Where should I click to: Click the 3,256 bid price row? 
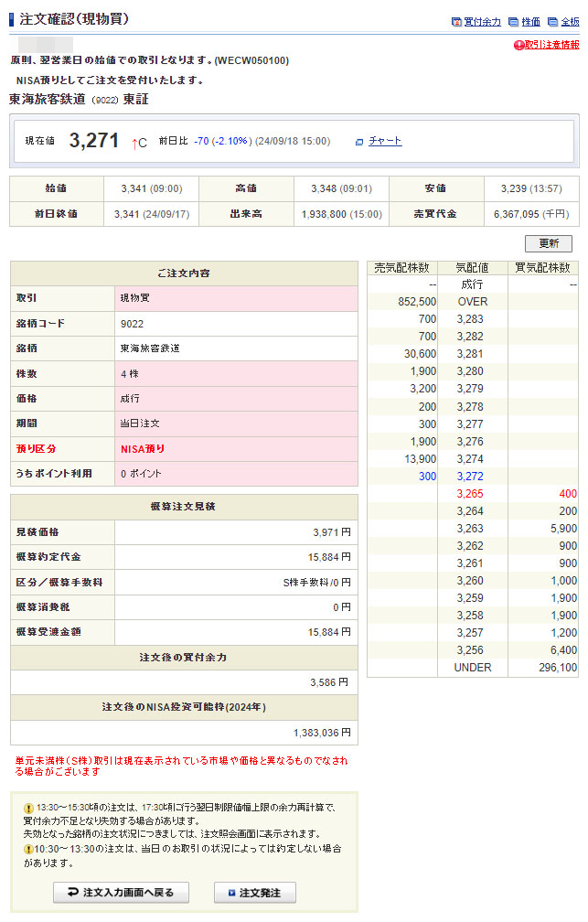point(473,650)
